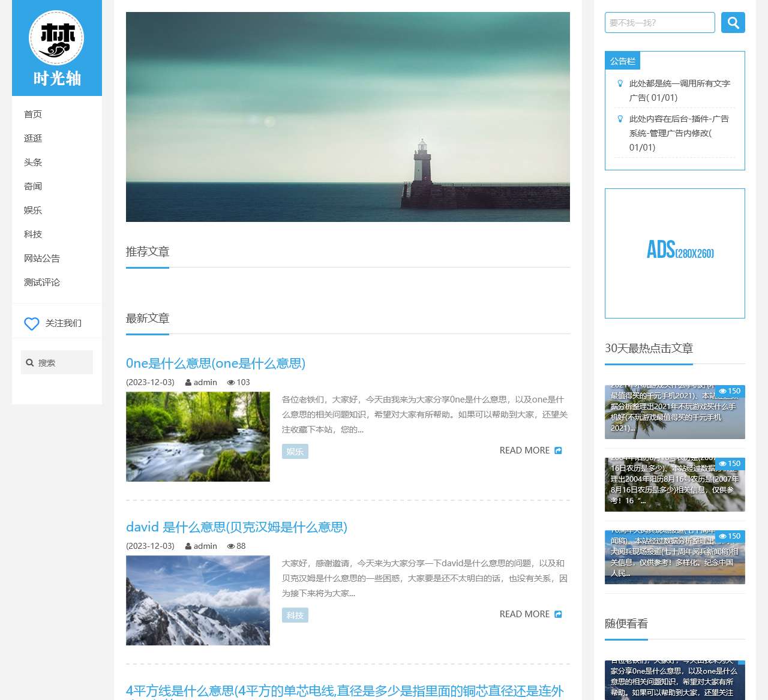Screen dimensions: 768x700
Task: Click the magnifier icon in top search bar
Action: 733,23
